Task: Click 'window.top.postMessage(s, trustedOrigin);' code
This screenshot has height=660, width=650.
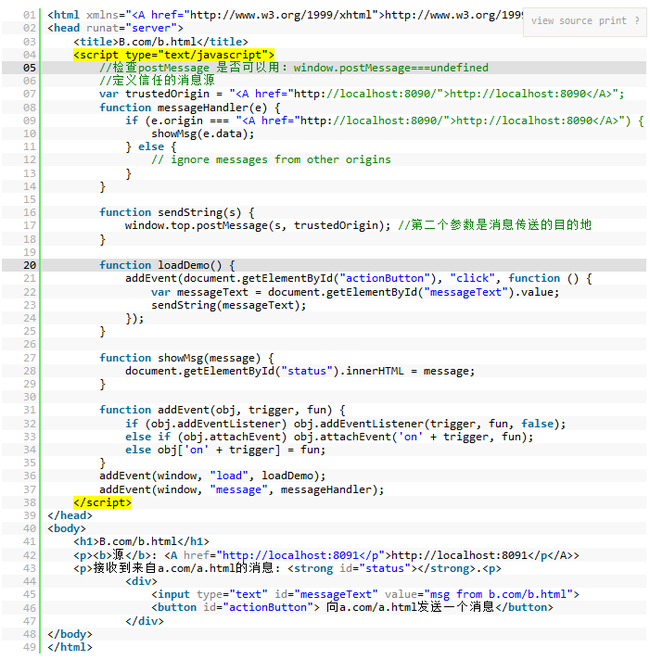Action: coord(258,226)
